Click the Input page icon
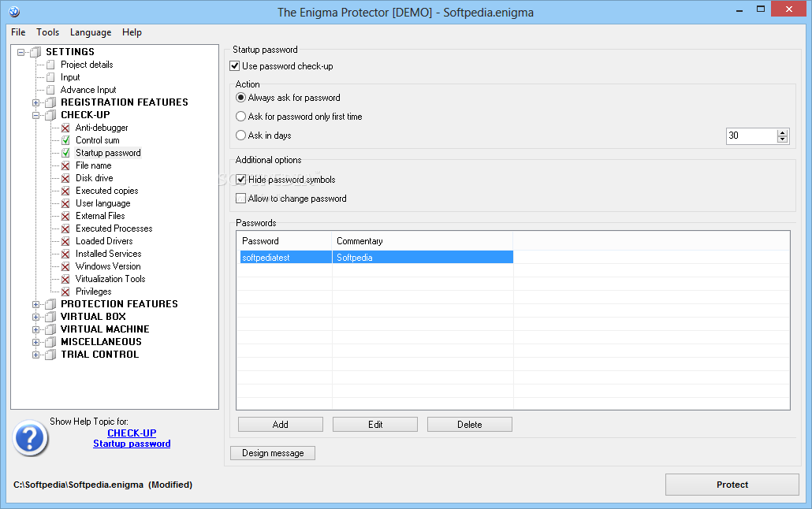The height and width of the screenshot is (509, 812). [50, 77]
